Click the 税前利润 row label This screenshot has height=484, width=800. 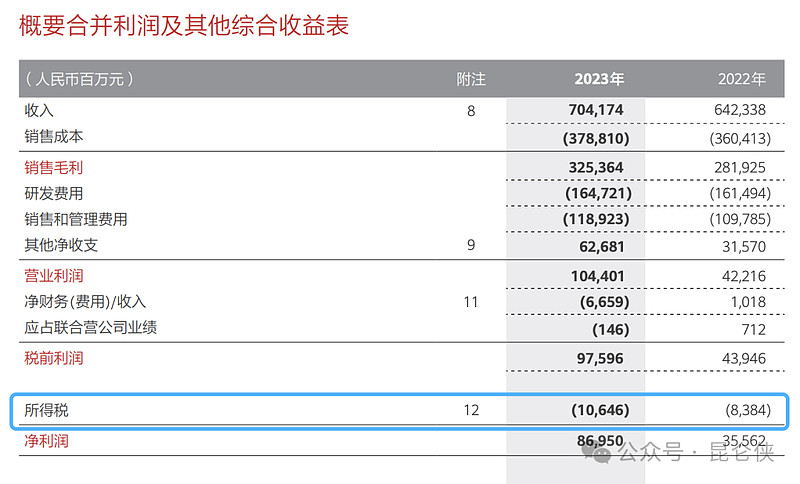[54, 358]
